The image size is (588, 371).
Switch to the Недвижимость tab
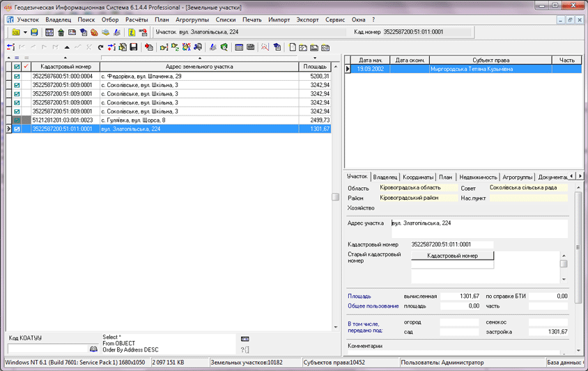478,177
